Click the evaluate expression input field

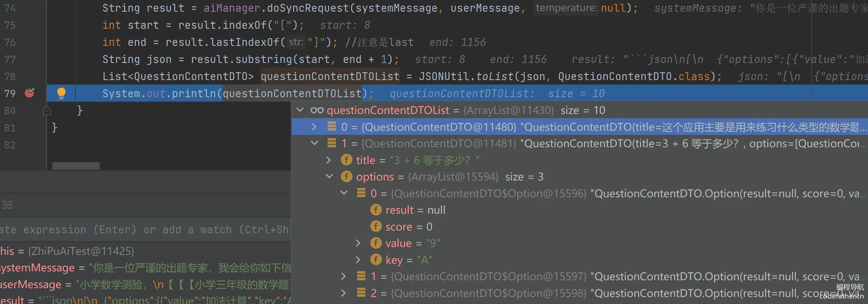146,230
